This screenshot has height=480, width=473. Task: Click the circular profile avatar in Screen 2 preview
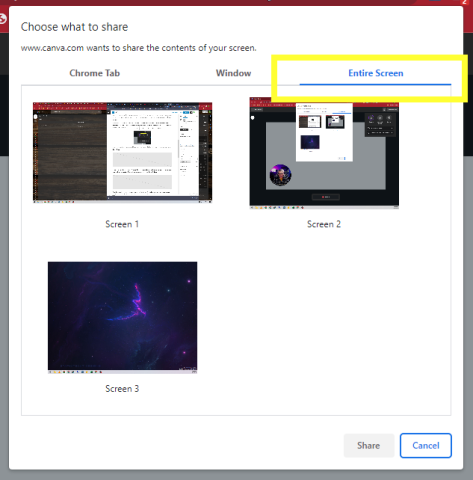pos(280,175)
